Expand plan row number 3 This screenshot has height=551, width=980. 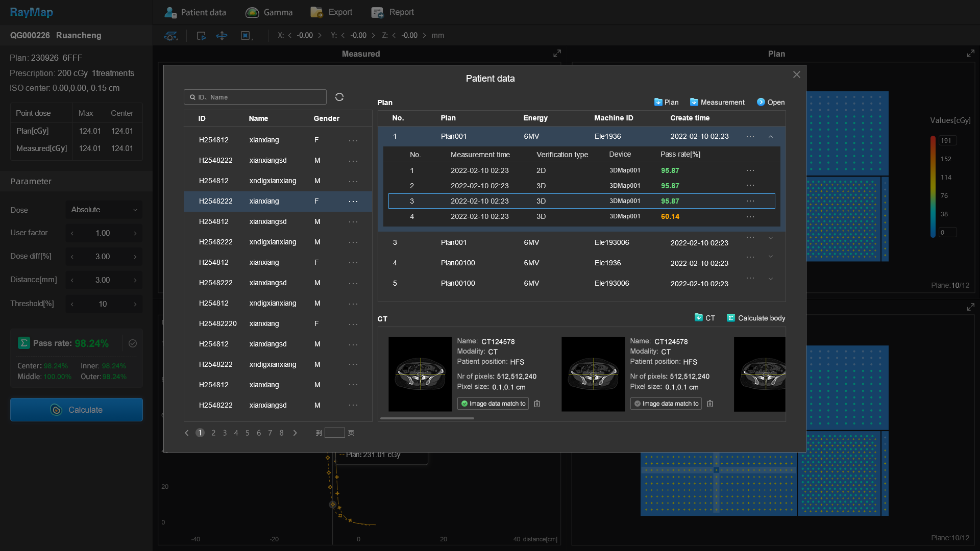[771, 238]
